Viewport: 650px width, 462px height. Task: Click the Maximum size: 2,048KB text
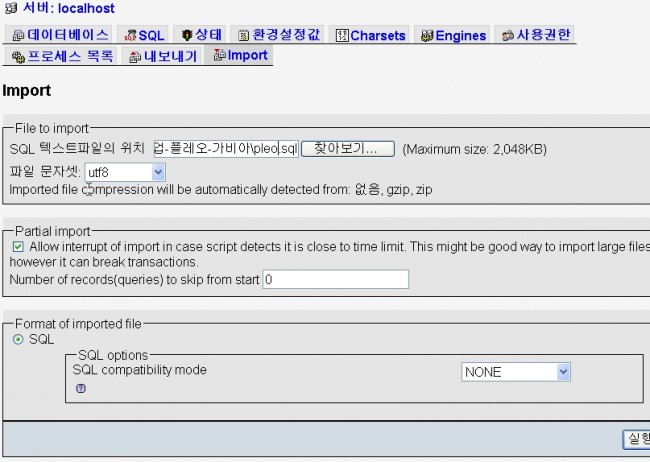tap(475, 149)
